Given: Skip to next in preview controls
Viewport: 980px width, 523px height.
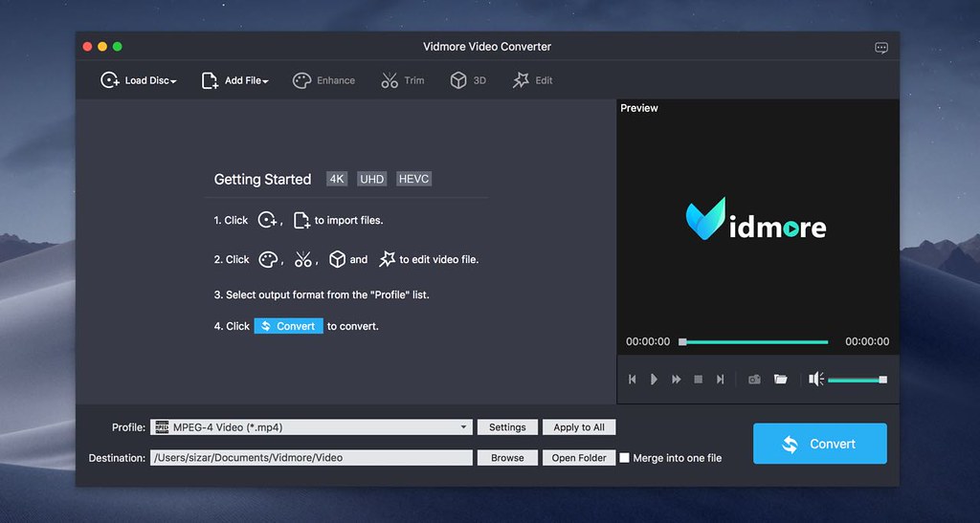Looking at the screenshot, I should (720, 380).
